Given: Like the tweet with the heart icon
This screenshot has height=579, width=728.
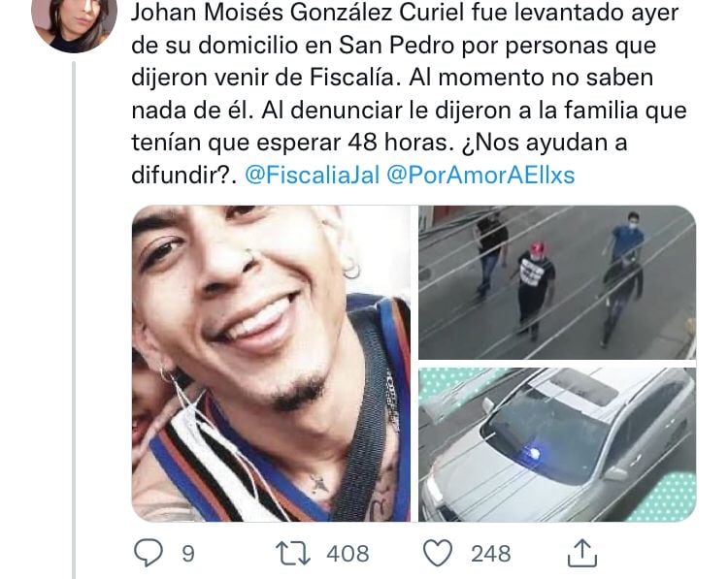Looking at the screenshot, I should [x=438, y=553].
